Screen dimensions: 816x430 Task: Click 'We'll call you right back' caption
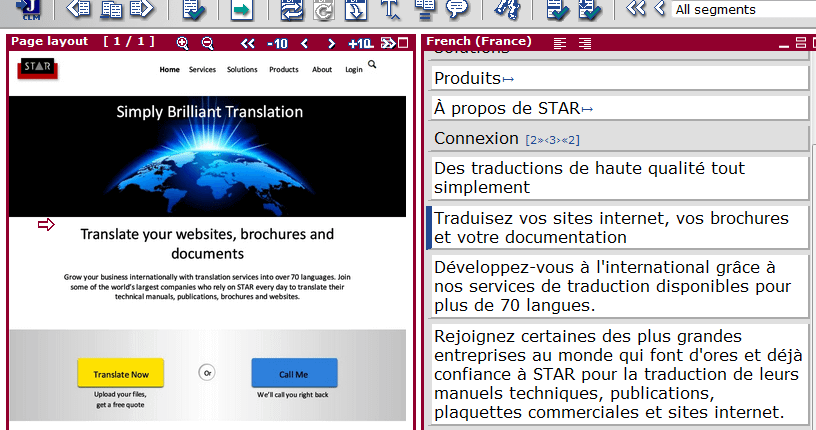tap(292, 395)
